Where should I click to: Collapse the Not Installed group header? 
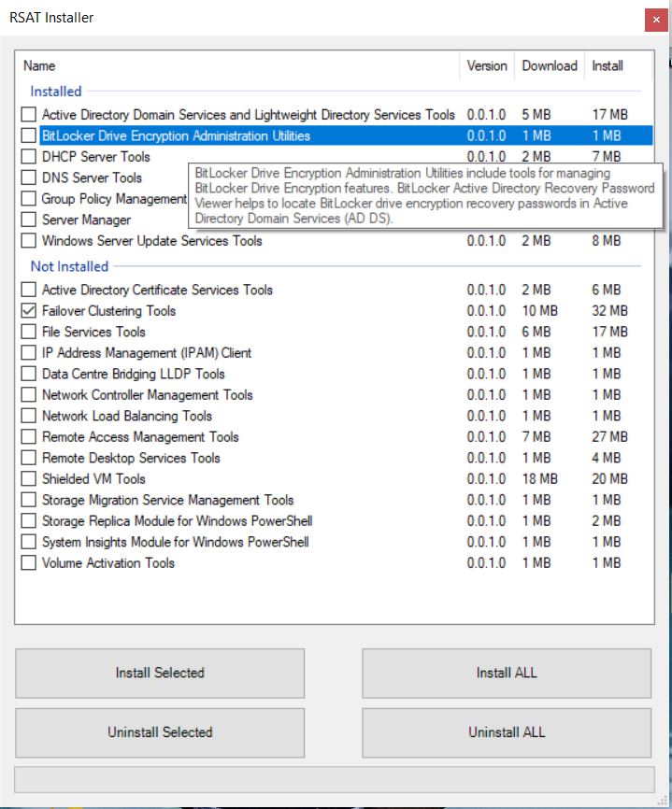[x=69, y=266]
